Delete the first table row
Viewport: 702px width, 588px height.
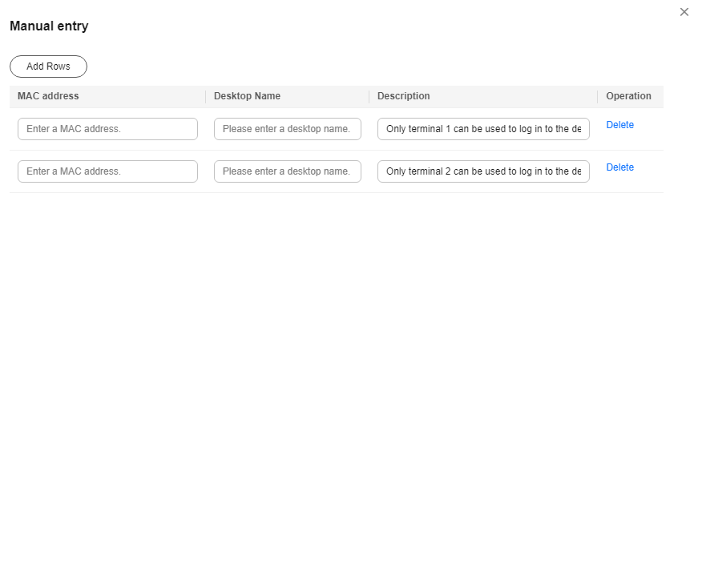click(619, 125)
